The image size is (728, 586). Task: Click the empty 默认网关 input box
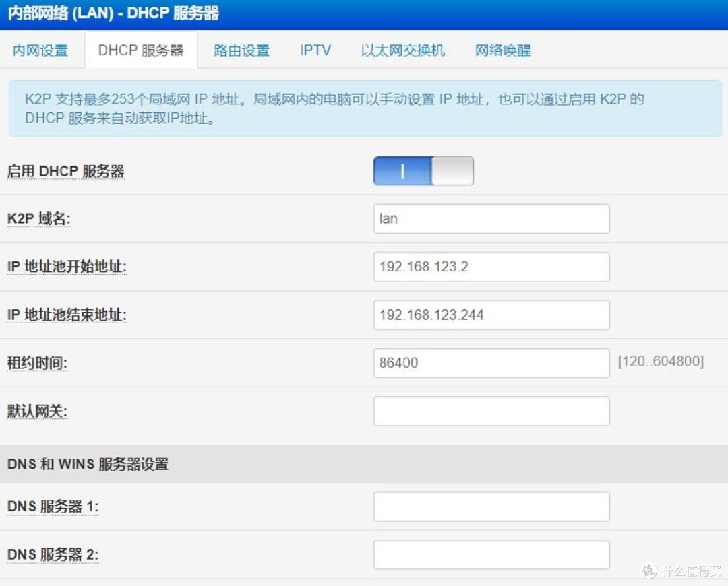pos(491,411)
